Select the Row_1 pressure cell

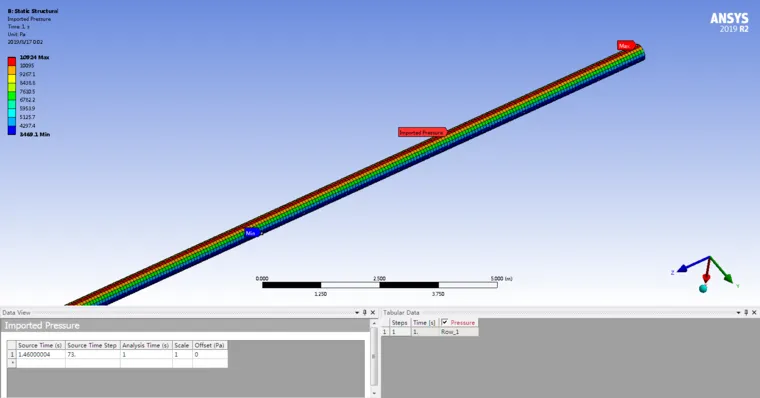point(459,332)
